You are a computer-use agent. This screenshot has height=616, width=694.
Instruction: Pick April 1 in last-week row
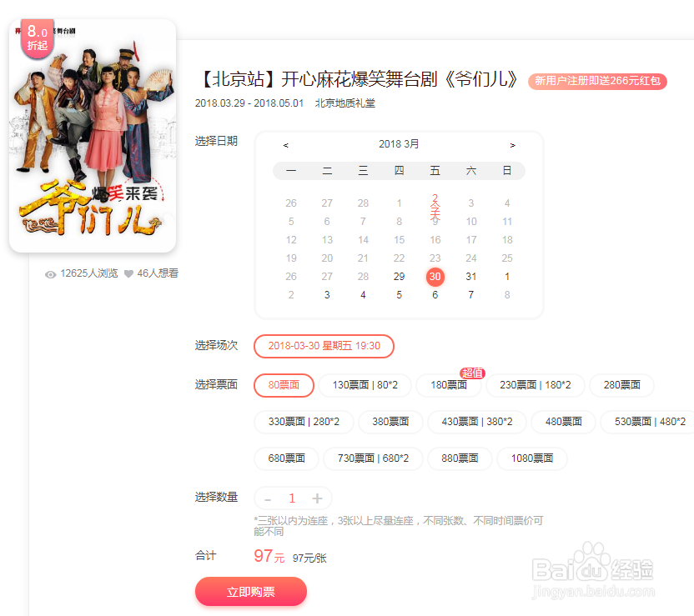507,277
